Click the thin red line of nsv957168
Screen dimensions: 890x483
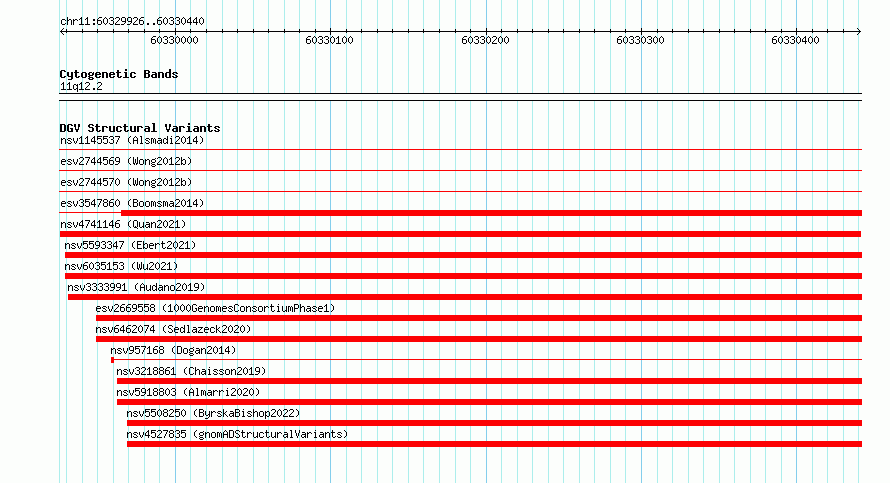[486, 360]
